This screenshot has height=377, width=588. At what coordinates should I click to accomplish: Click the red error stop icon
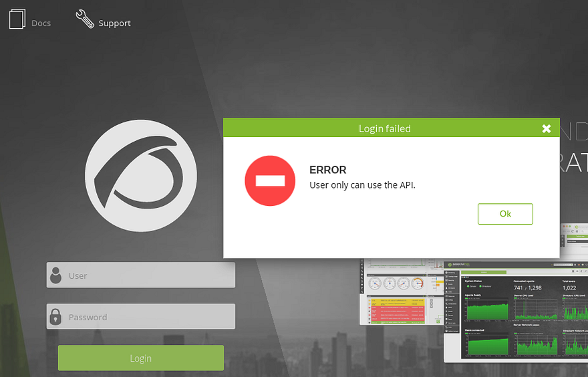(270, 180)
